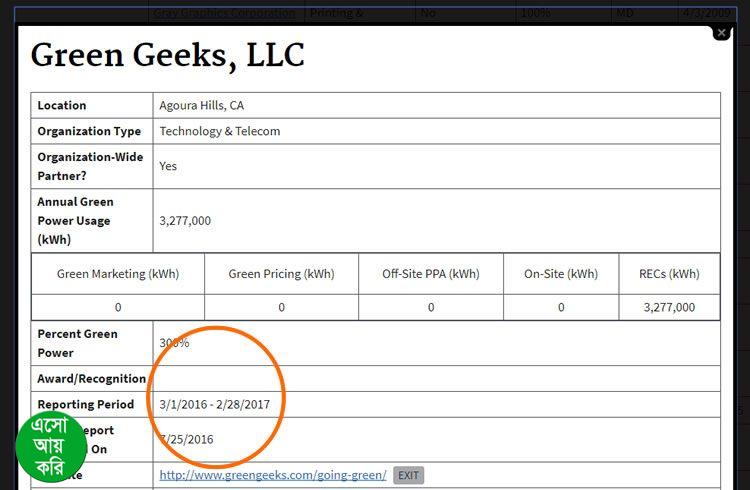
Task: Click the Technology & Telecom organization type
Action: tap(219, 131)
